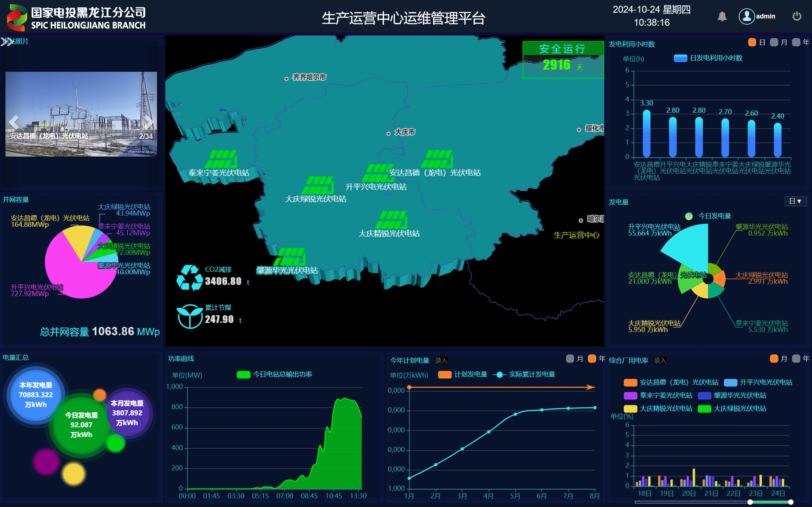Click the admin user avatar icon
This screenshot has height=507, width=812.
pyautogui.click(x=747, y=16)
